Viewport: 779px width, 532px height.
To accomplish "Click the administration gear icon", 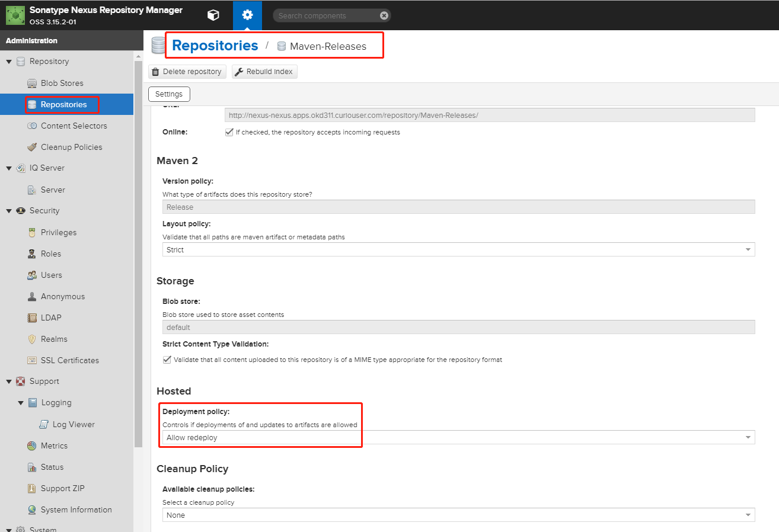I will pos(247,15).
